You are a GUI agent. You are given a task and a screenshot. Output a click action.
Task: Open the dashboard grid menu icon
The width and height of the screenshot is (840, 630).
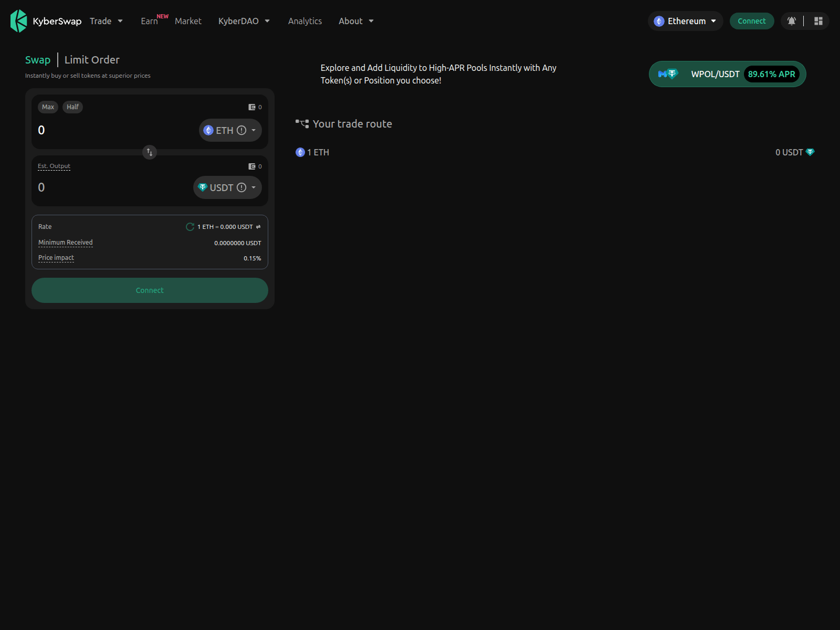818,21
